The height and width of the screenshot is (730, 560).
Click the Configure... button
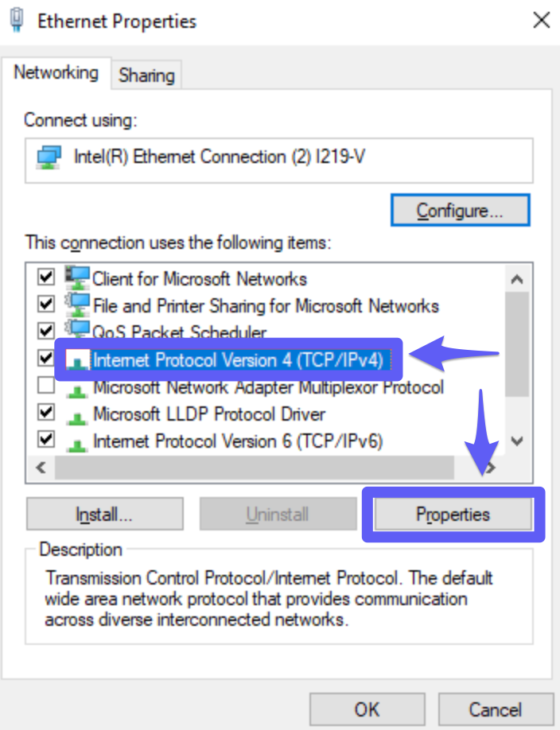pos(460,211)
